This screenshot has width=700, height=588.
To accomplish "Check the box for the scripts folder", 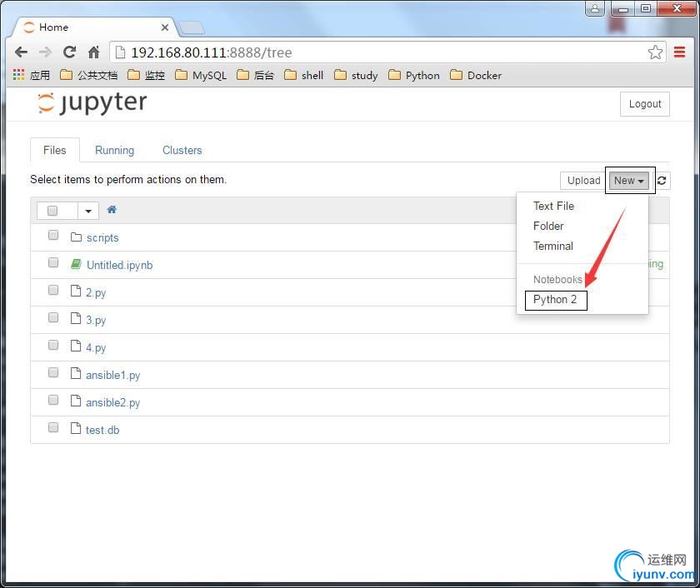I will pyautogui.click(x=53, y=235).
